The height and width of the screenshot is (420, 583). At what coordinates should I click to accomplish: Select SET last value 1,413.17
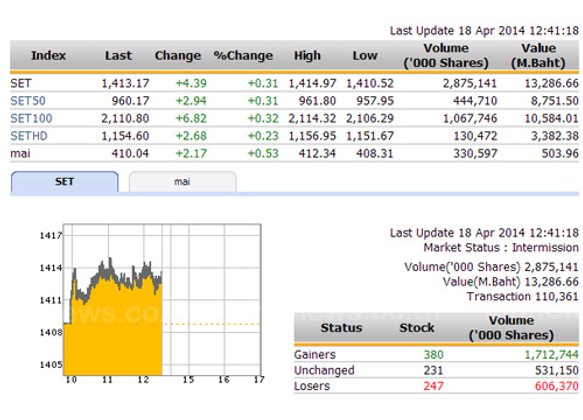pos(125,83)
